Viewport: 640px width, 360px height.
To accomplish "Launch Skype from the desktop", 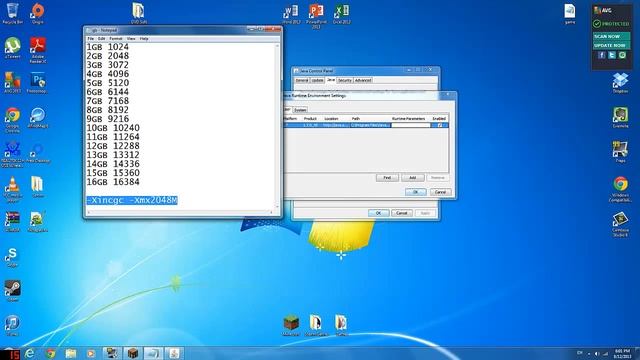I will click(x=13, y=257).
